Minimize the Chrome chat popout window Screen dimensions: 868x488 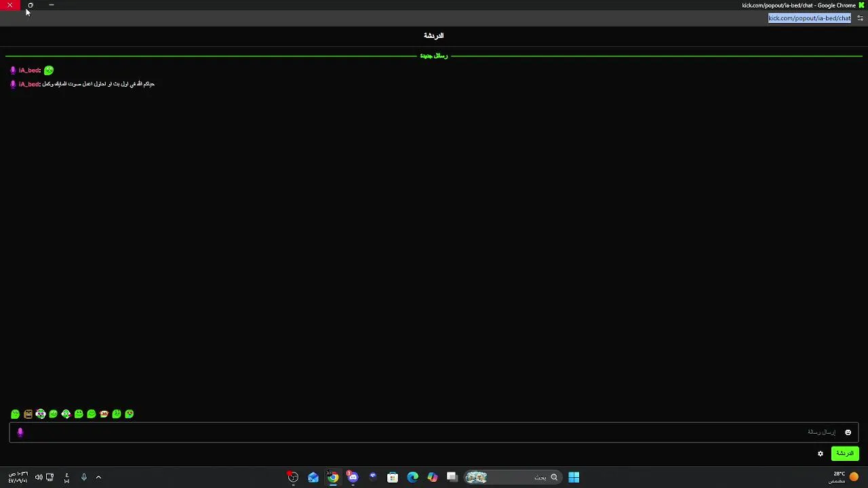[x=51, y=5]
